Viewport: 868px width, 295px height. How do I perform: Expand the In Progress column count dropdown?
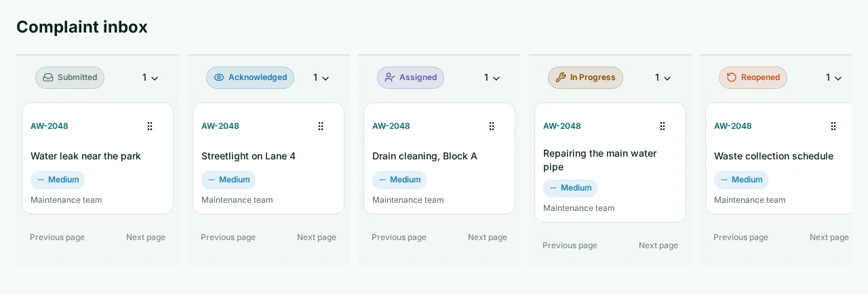click(663, 78)
